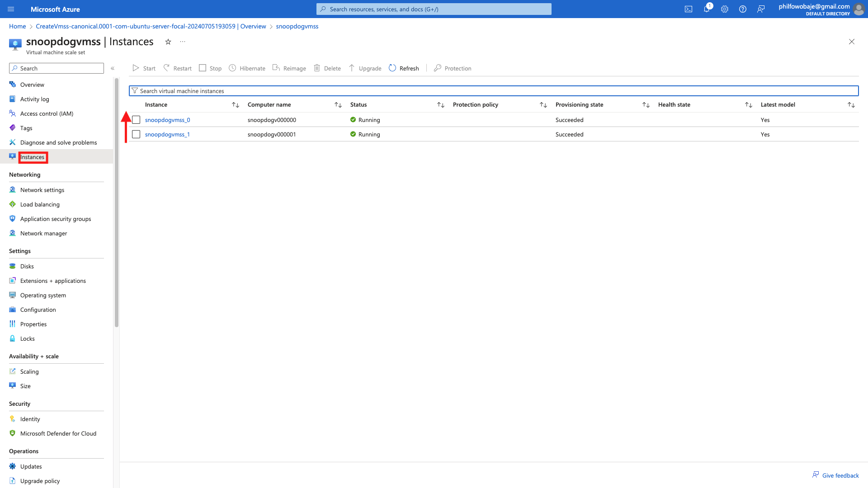Click the help question mark icon
The image size is (868, 488).
pyautogui.click(x=743, y=9)
